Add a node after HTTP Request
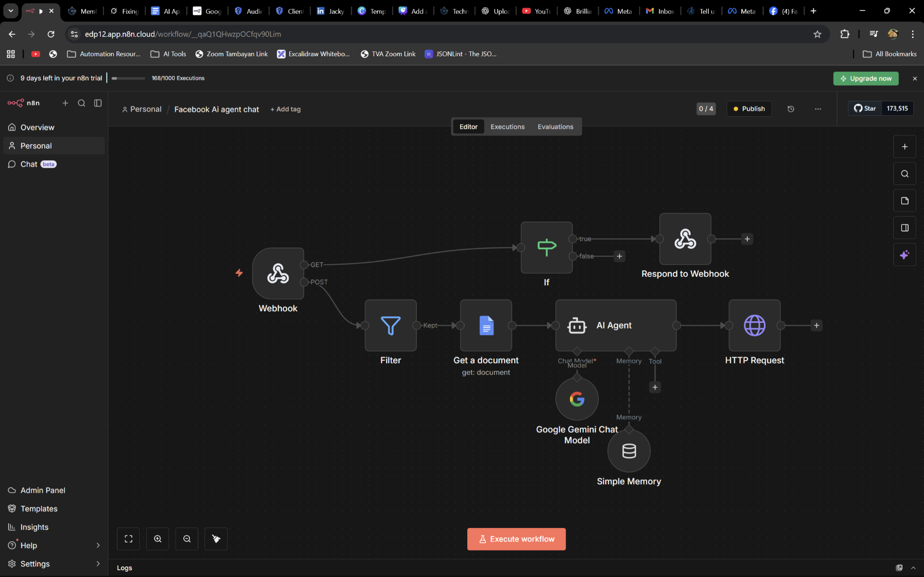Viewport: 924px width, 577px height. (817, 325)
